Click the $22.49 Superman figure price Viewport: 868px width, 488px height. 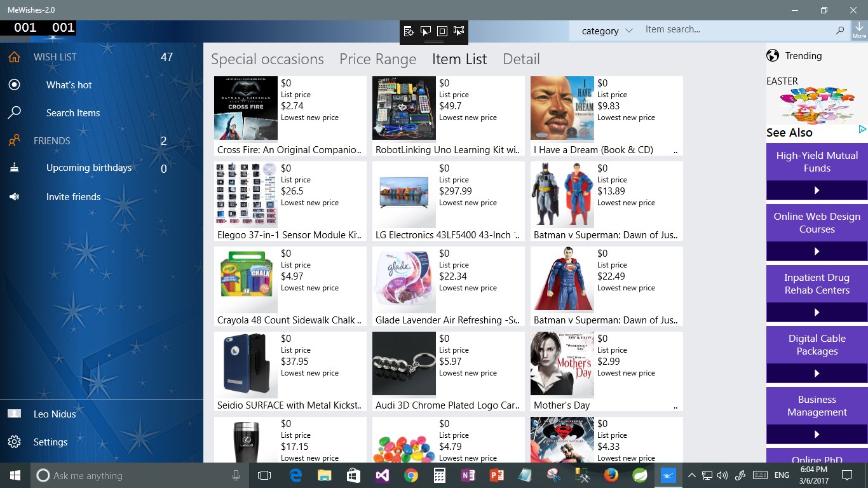(611, 276)
